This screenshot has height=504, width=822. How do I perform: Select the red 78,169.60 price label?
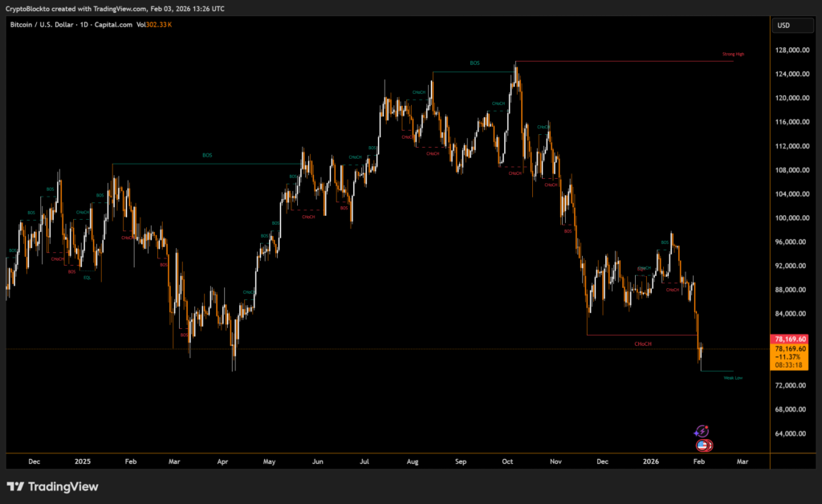pyautogui.click(x=791, y=339)
